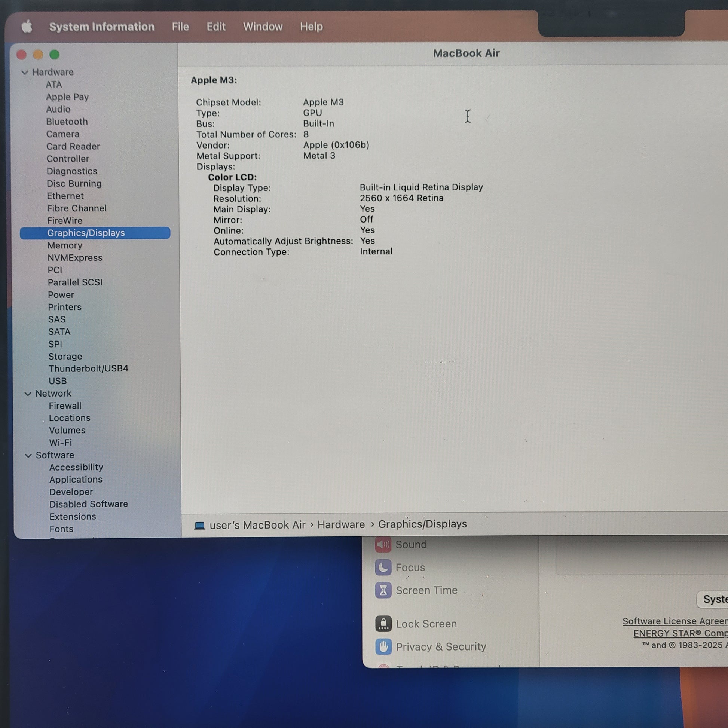Collapse the Software section
Image resolution: width=728 pixels, height=728 pixels.
pyautogui.click(x=28, y=456)
